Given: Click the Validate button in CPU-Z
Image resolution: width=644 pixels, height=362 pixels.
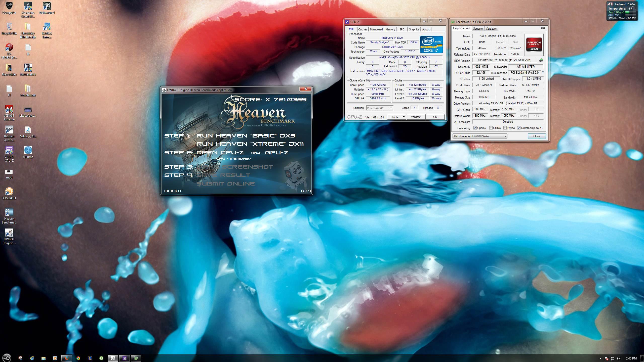Looking at the screenshot, I should point(416,117).
